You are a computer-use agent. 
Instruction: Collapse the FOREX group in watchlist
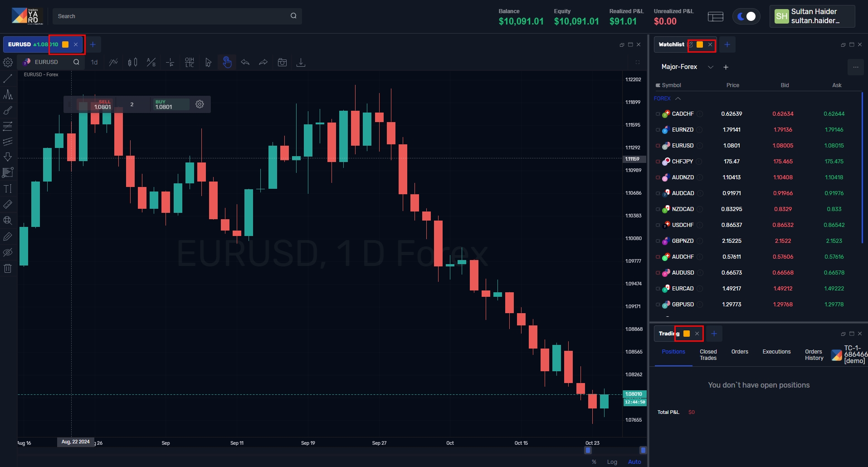pos(678,98)
